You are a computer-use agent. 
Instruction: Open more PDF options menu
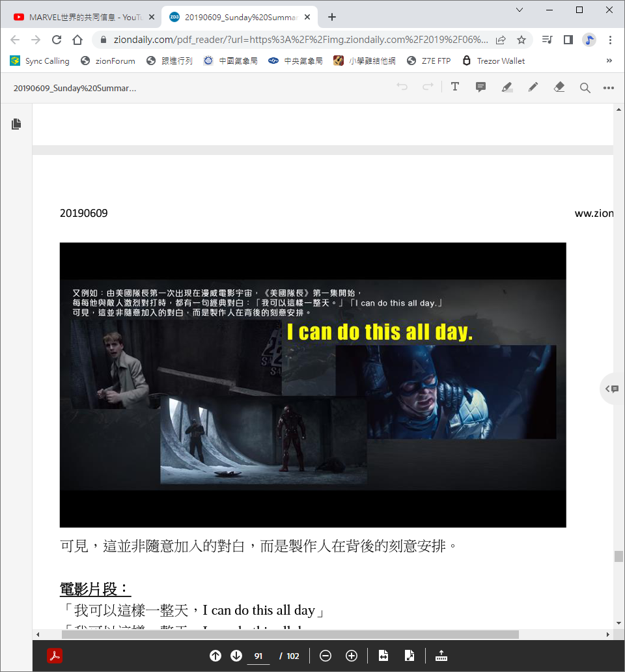[609, 88]
